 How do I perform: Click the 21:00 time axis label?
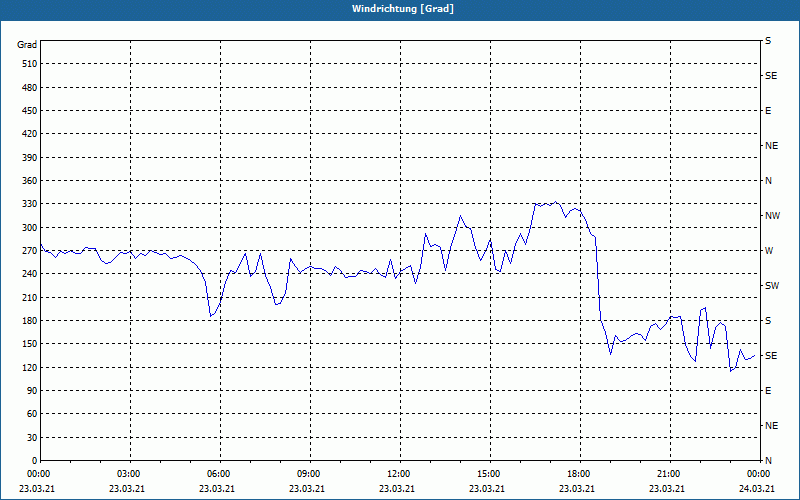click(x=668, y=474)
